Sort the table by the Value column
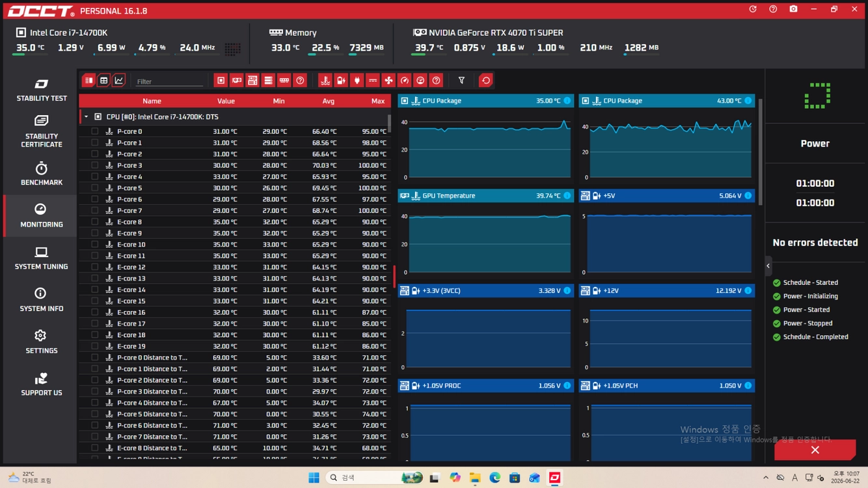This screenshot has height=488, width=868. (226, 101)
